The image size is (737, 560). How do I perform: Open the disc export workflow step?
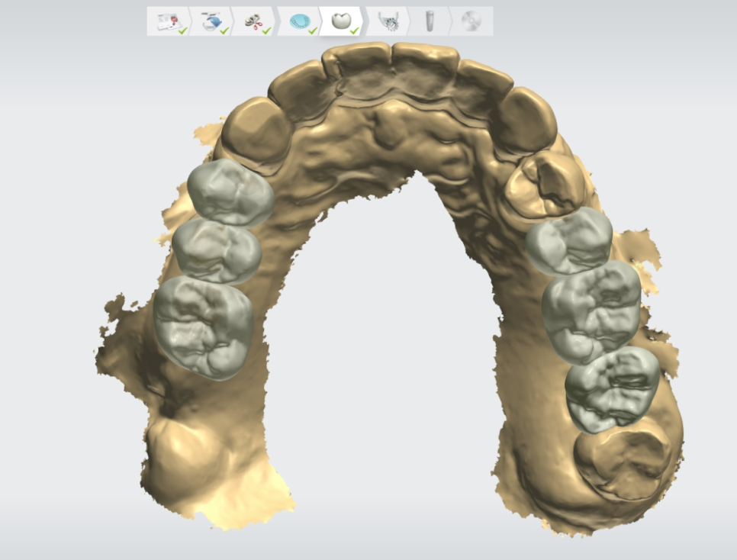(x=471, y=21)
